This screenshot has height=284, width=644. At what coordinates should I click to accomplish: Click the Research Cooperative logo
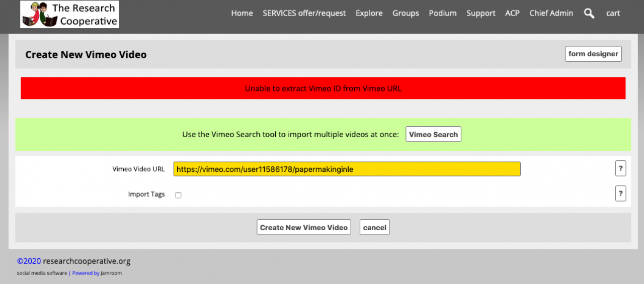point(69,14)
